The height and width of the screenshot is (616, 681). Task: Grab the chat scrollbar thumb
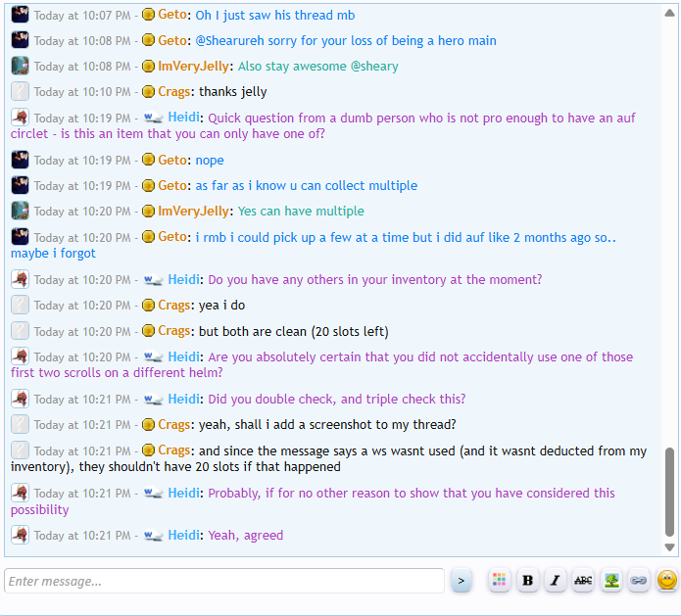click(x=669, y=492)
